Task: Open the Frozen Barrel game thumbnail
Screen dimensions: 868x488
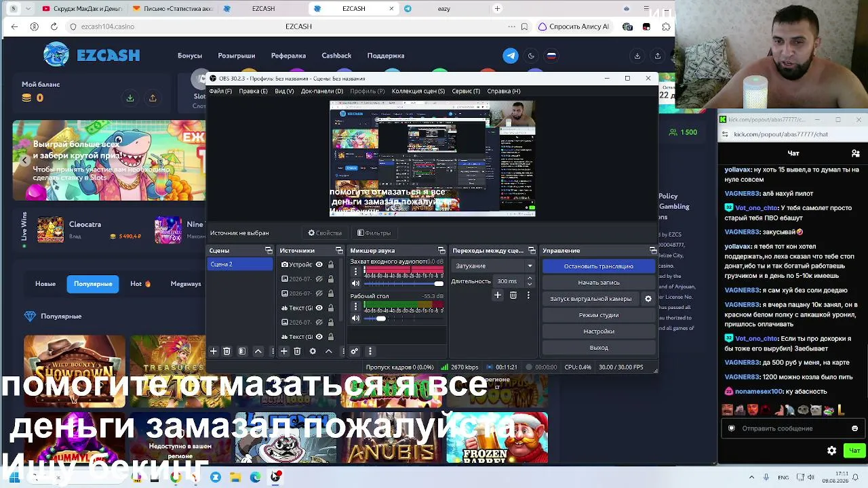Action: tap(497, 437)
